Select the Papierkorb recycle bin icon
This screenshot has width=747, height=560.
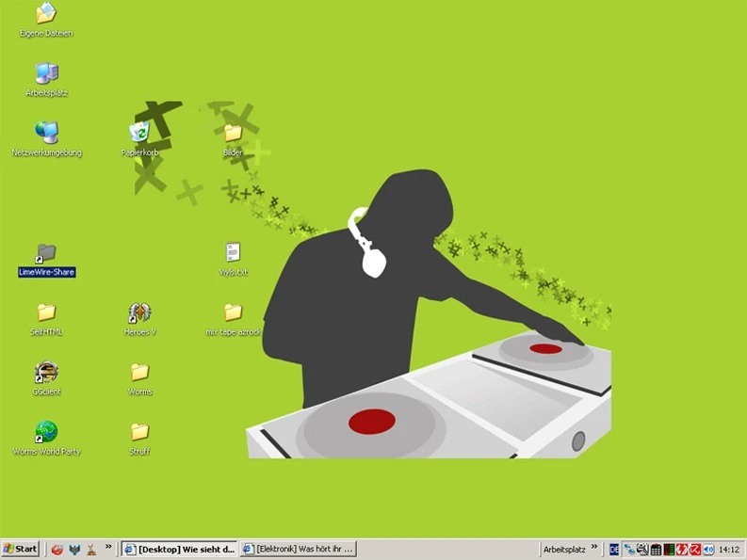point(139,134)
